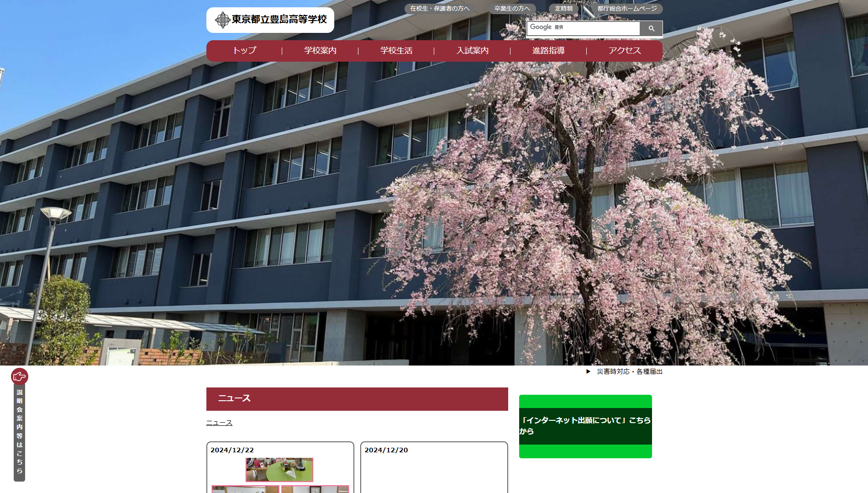Click the search magnifier button
Image resolution: width=868 pixels, height=493 pixels.
[651, 28]
